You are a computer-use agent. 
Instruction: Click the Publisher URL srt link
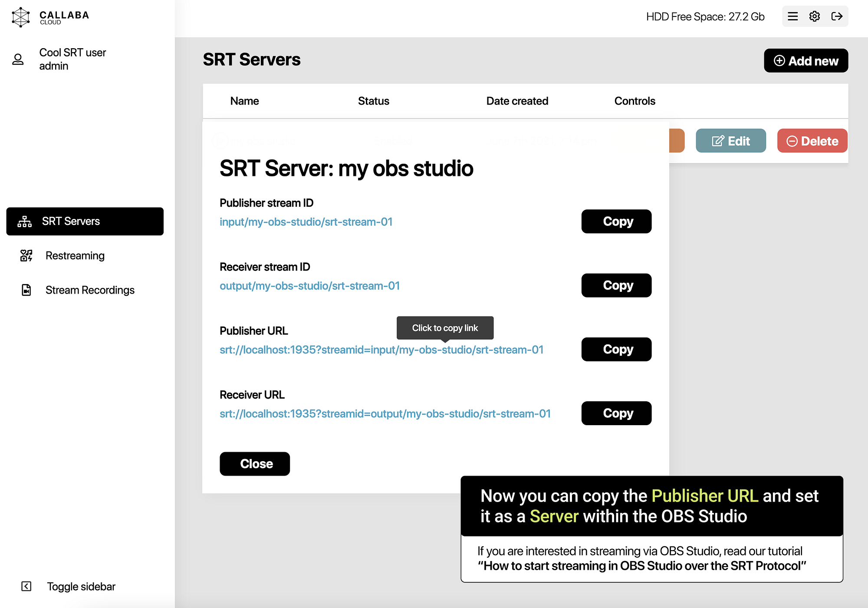pos(381,350)
